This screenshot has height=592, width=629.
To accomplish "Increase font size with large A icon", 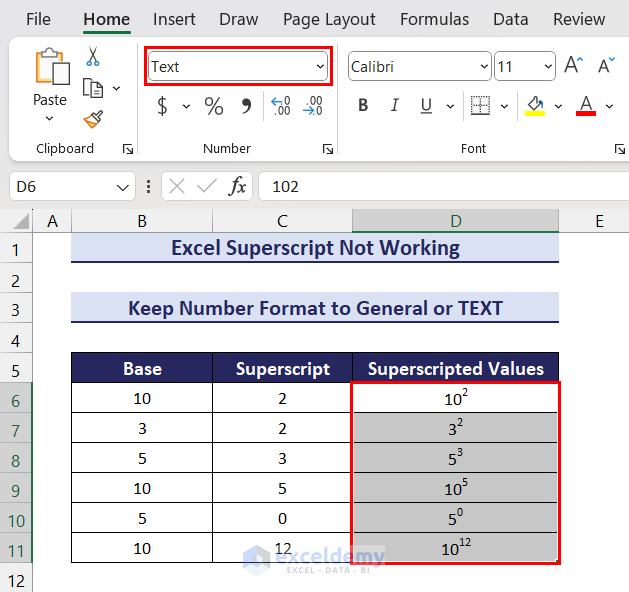I will pos(573,65).
